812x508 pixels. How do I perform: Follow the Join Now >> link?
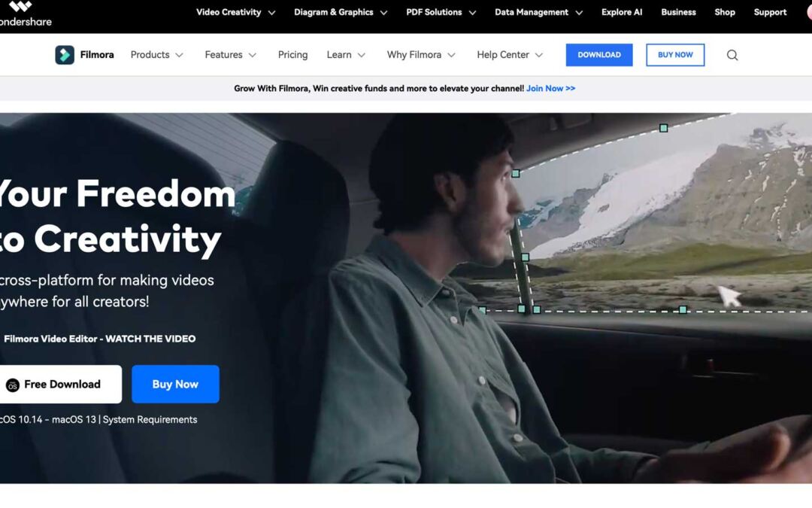pyautogui.click(x=550, y=89)
